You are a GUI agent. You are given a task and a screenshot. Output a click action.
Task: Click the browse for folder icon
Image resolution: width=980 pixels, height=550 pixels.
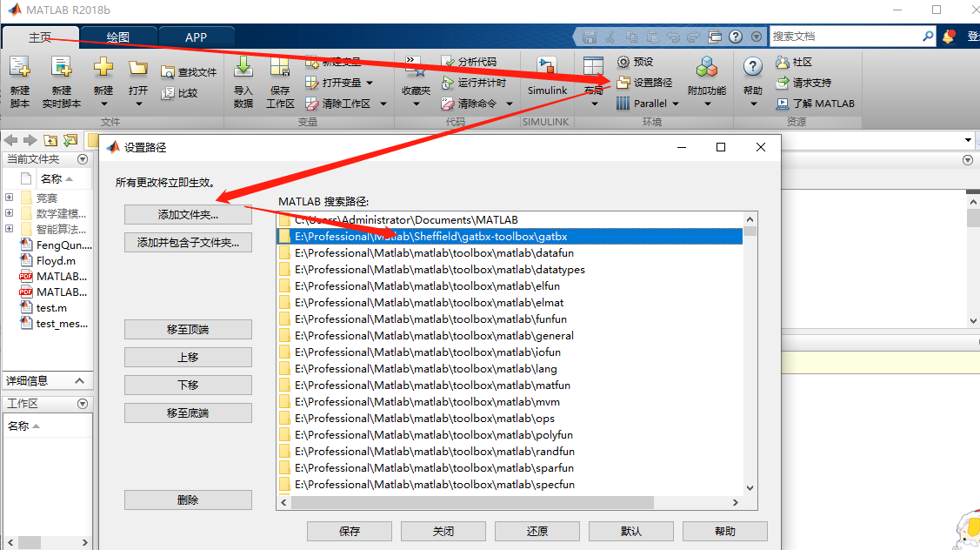pyautogui.click(x=70, y=140)
